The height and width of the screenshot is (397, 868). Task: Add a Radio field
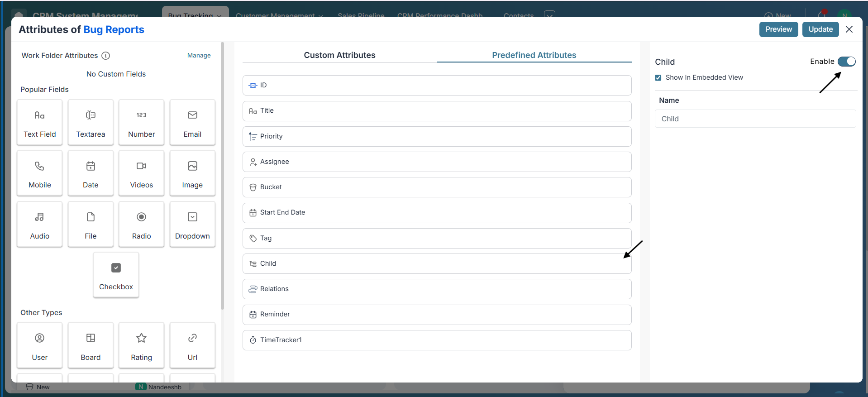coord(142,225)
